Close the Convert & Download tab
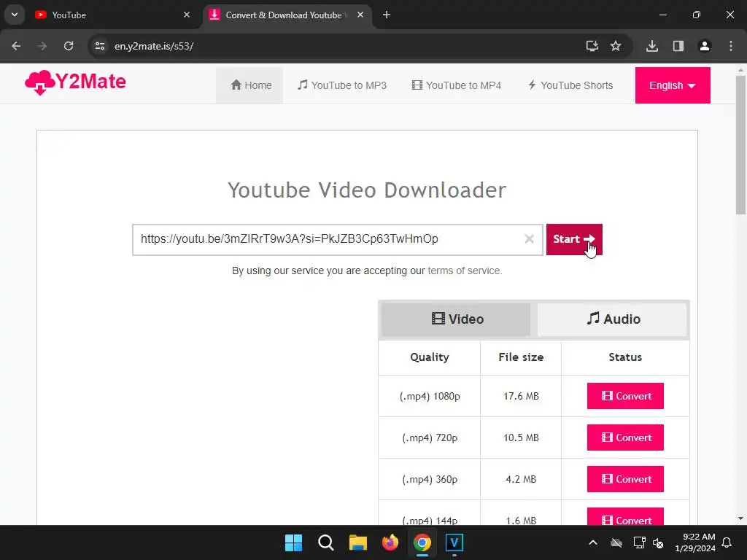Screen dimensions: 747x560 (360, 15)
